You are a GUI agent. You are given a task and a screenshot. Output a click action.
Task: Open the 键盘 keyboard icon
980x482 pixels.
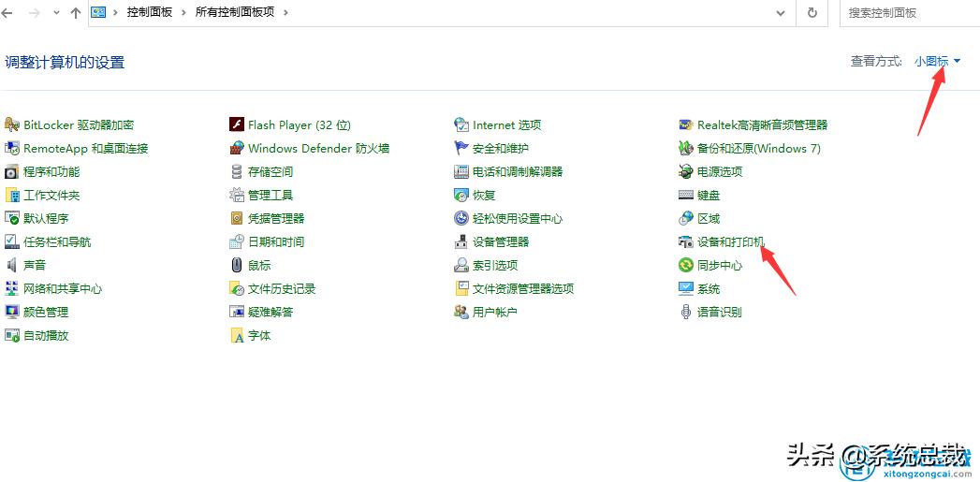pyautogui.click(x=685, y=195)
